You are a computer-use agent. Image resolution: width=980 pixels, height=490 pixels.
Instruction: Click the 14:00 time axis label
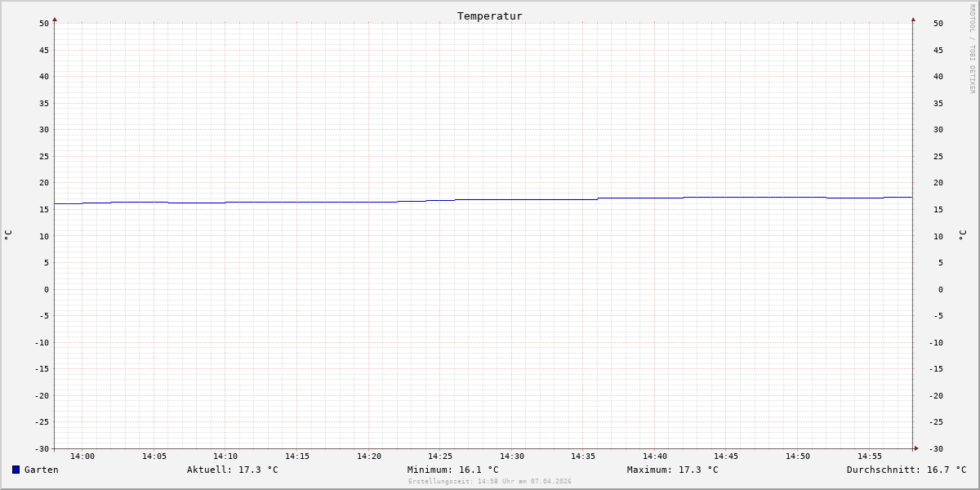coord(82,456)
